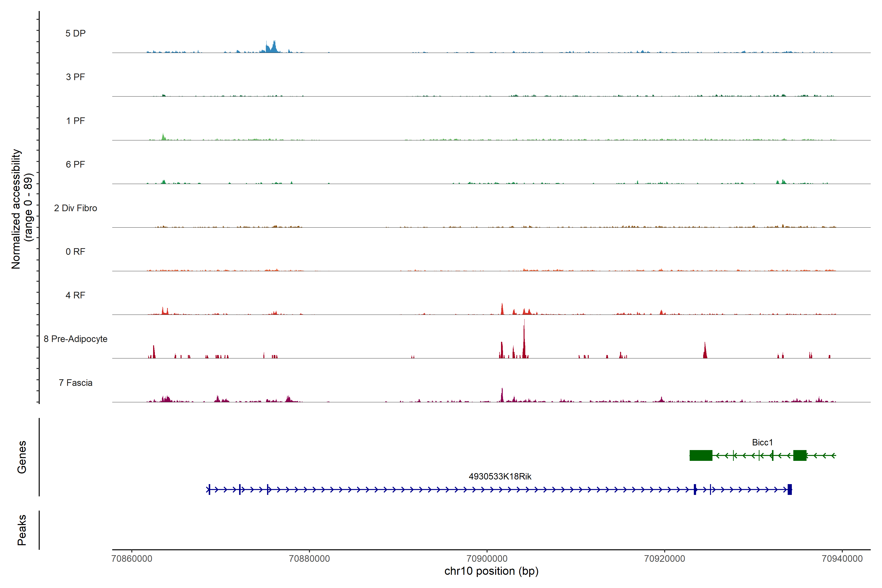Screen dimensions: 882x588
Task: Click the large green Bicc1 exon box
Action: tap(701, 455)
